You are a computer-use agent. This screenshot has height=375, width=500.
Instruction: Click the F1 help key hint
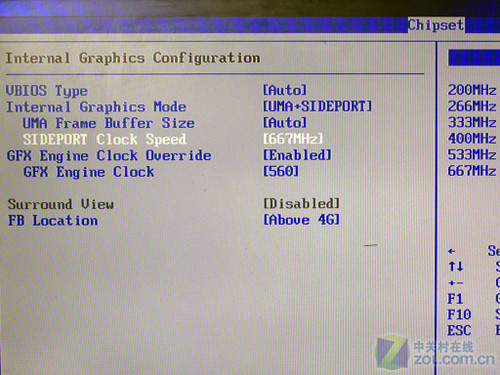[x=455, y=299]
